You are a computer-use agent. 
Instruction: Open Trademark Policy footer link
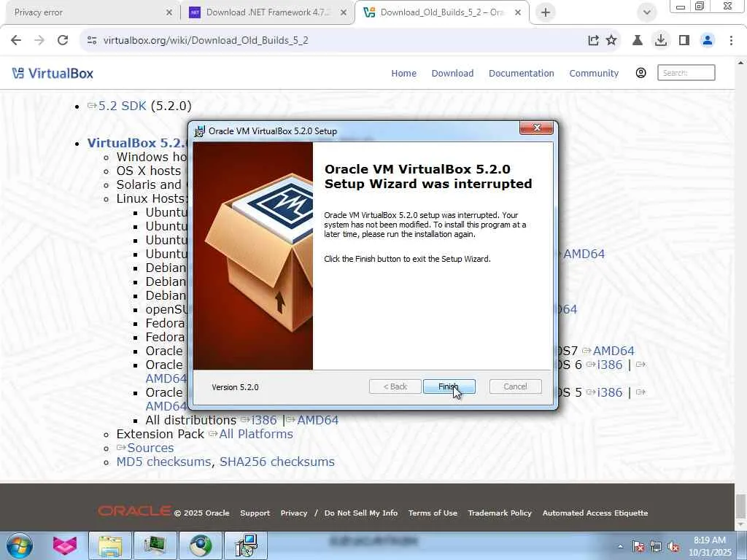point(500,513)
